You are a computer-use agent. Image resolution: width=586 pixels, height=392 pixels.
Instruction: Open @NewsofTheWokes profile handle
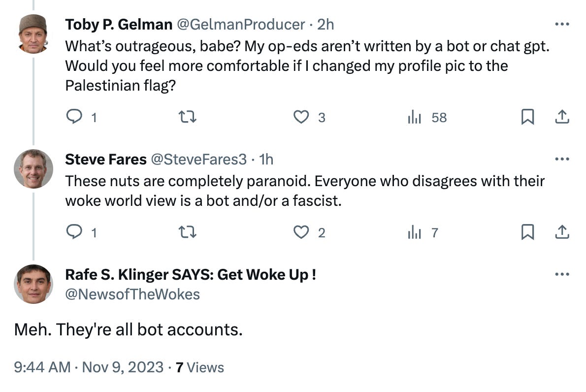click(132, 294)
